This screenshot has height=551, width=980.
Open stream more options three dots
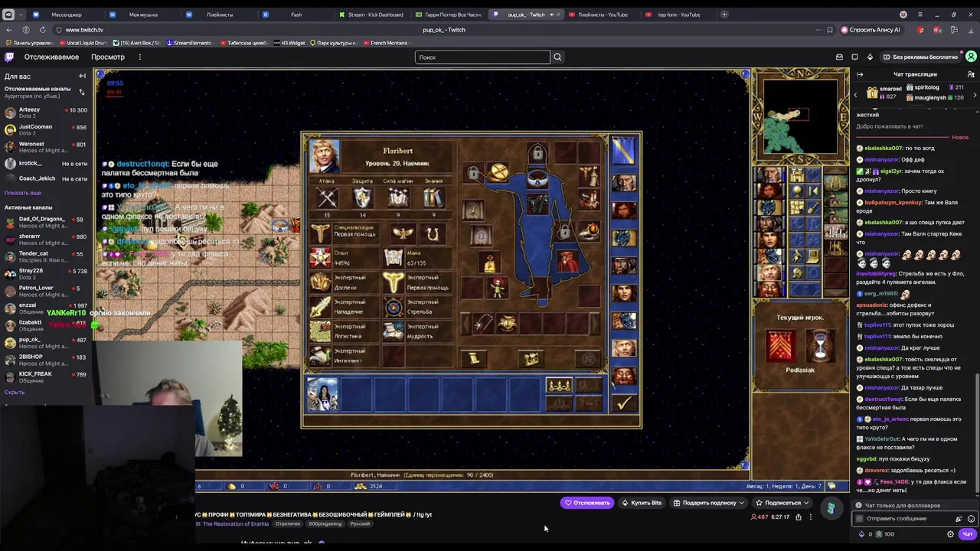click(x=811, y=517)
